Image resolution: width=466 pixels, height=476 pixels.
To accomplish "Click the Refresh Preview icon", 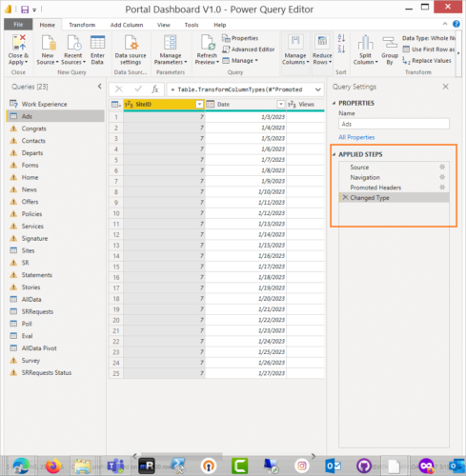I will pos(208,43).
